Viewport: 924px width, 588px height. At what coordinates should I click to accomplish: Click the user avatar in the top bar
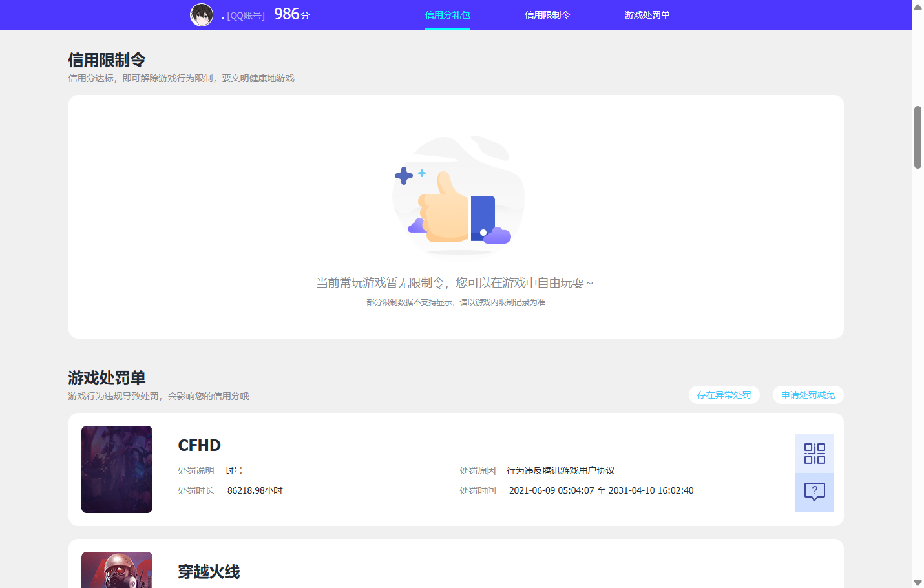coord(202,14)
